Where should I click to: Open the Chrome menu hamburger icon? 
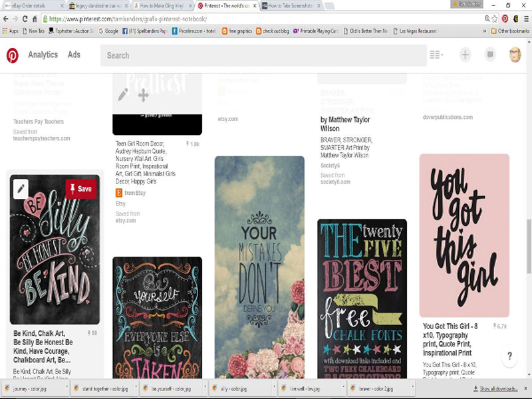pyautogui.click(x=526, y=19)
